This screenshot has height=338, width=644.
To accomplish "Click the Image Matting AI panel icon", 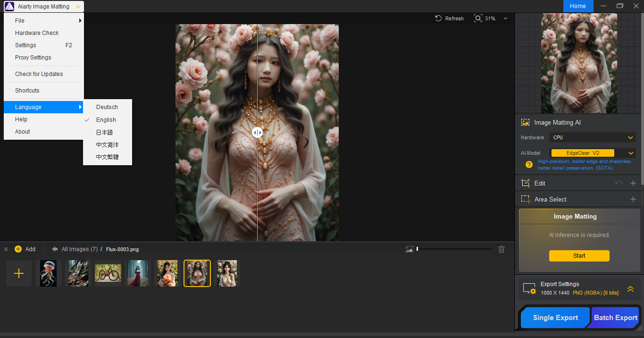I will (x=525, y=122).
